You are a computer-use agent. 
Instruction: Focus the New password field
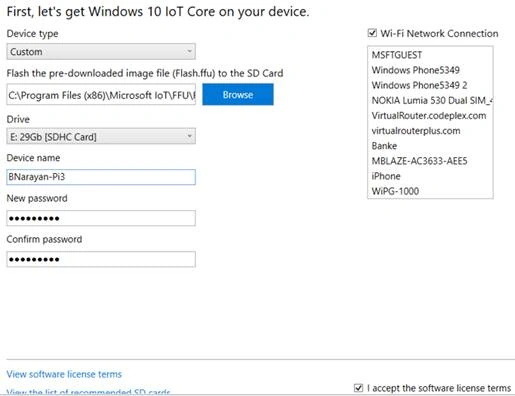click(101, 218)
